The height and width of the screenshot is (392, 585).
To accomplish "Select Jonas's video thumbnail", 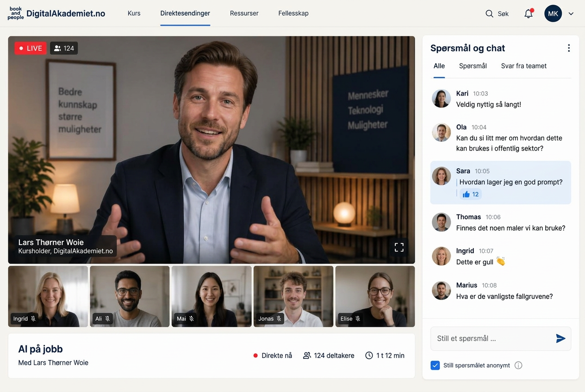I will point(293,296).
